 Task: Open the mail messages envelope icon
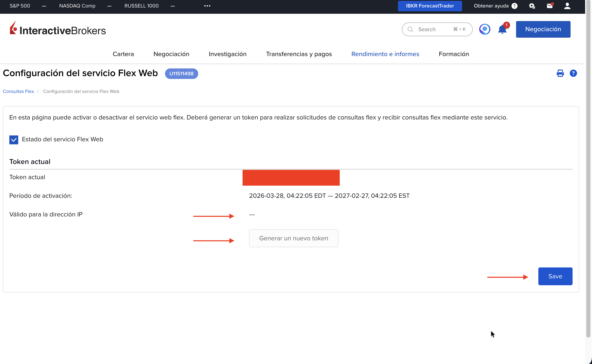pyautogui.click(x=550, y=6)
